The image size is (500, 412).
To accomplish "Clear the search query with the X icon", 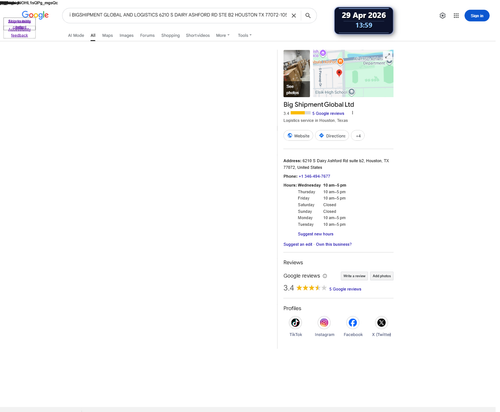I will pos(294,16).
